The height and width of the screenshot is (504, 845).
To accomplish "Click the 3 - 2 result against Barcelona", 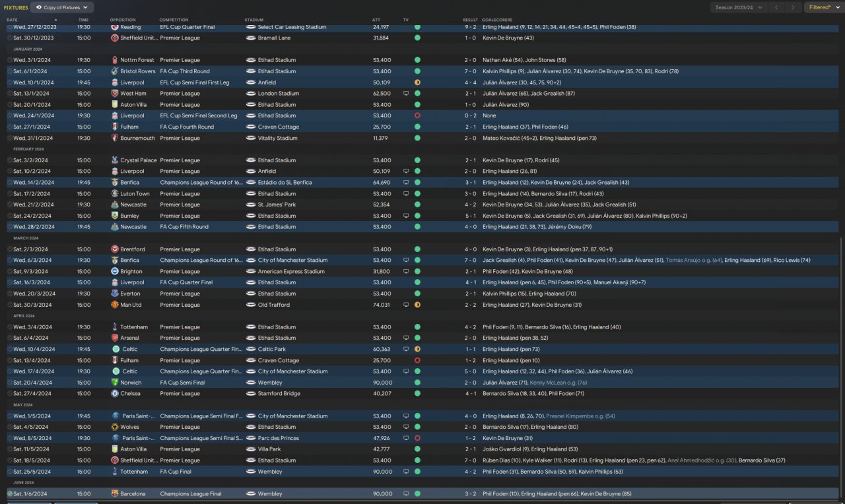I will [x=470, y=493].
